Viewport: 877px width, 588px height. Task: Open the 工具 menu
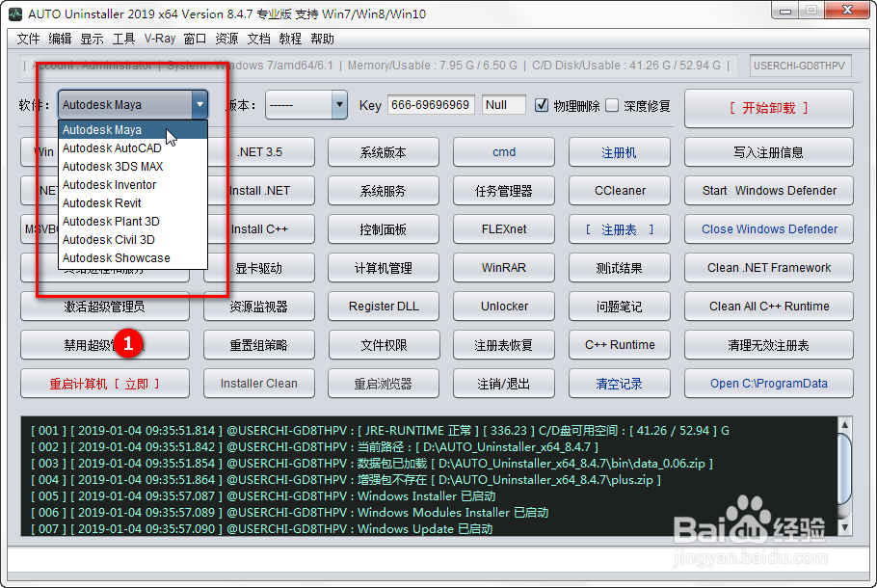(123, 39)
